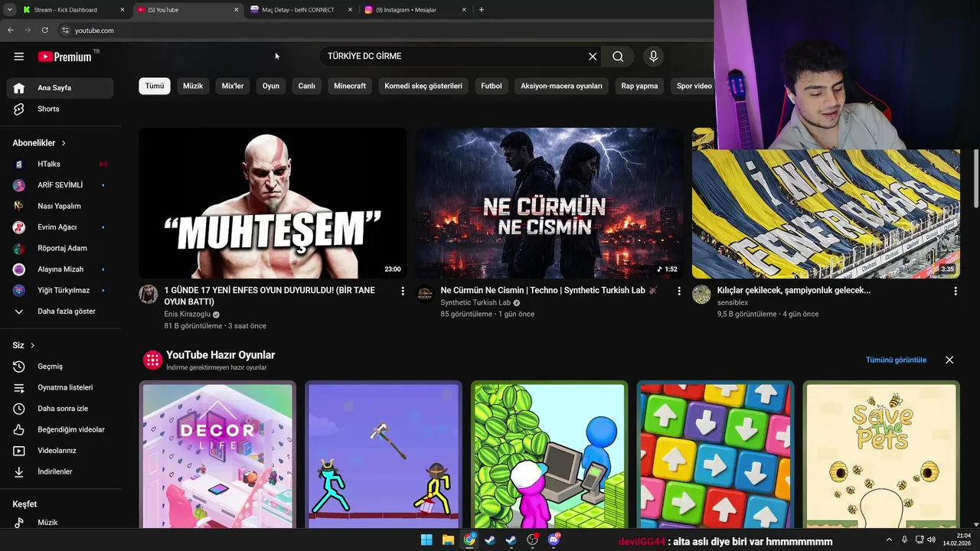
Task: Select the Minecraft filter chip
Action: tap(350, 86)
